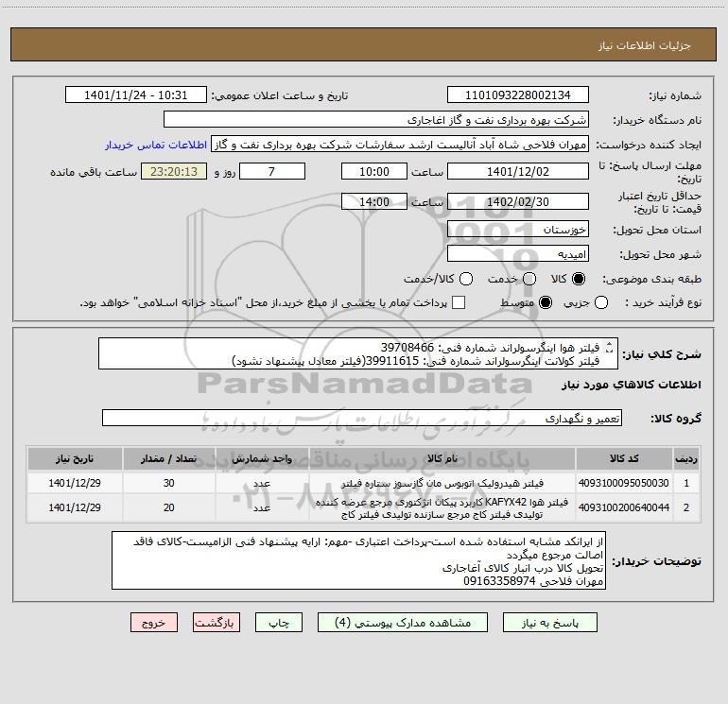Click the نام کالا column header
The image size is (728, 704).
coord(442,458)
